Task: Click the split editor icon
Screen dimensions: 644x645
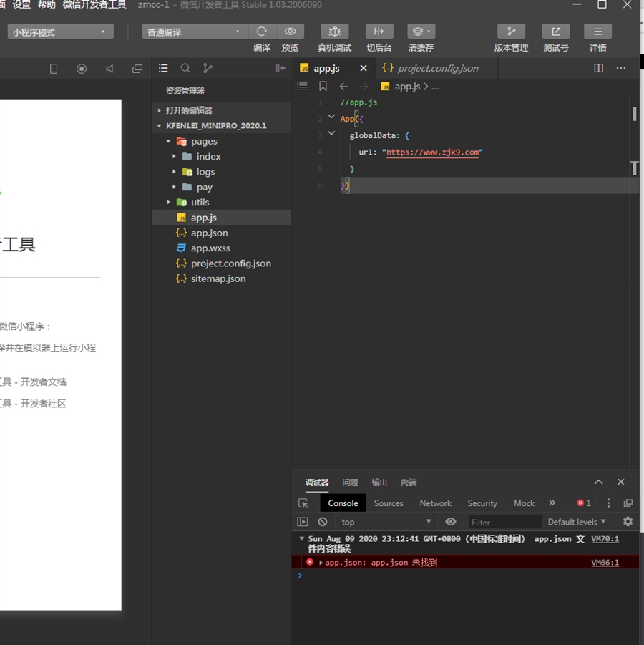Action: pos(599,68)
